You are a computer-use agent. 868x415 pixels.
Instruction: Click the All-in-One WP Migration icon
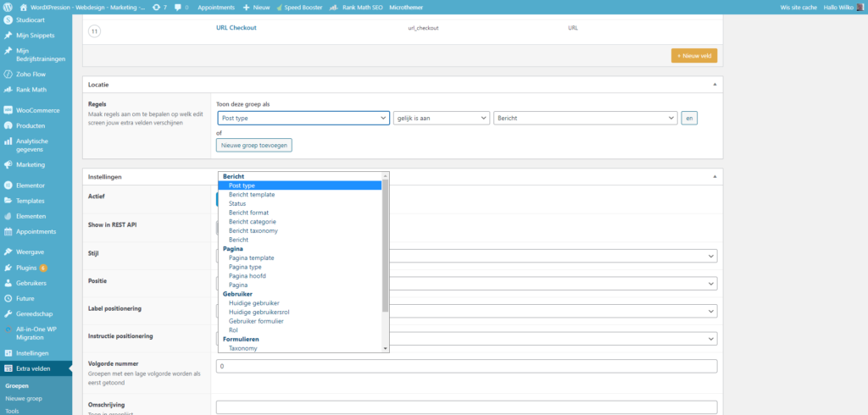8,329
